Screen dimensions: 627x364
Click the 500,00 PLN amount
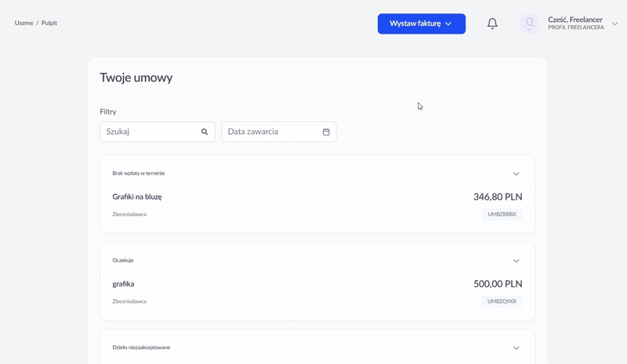point(498,283)
